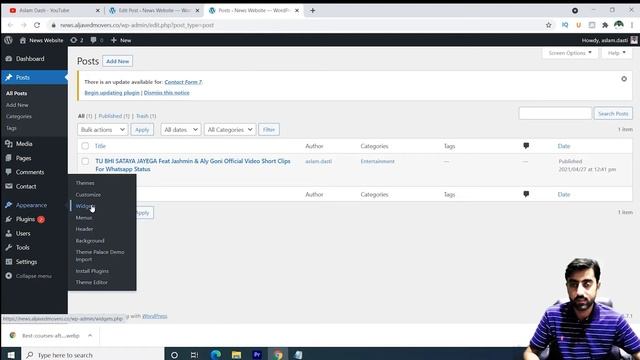Viewport: 640px width, 360px height.
Task: Open Premiere Pro from taskbar
Action: point(257,355)
